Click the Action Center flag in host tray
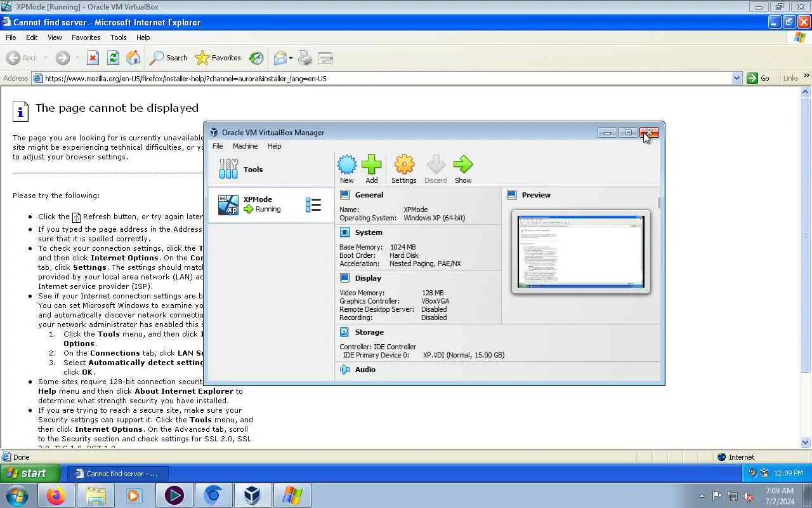 (717, 496)
